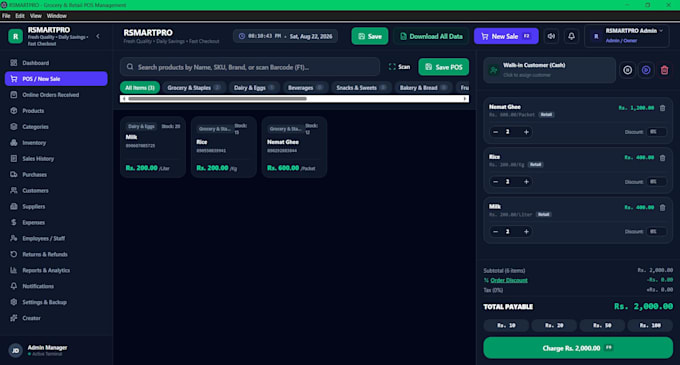Open the header notification bell
The width and height of the screenshot is (680, 365).
(x=572, y=36)
